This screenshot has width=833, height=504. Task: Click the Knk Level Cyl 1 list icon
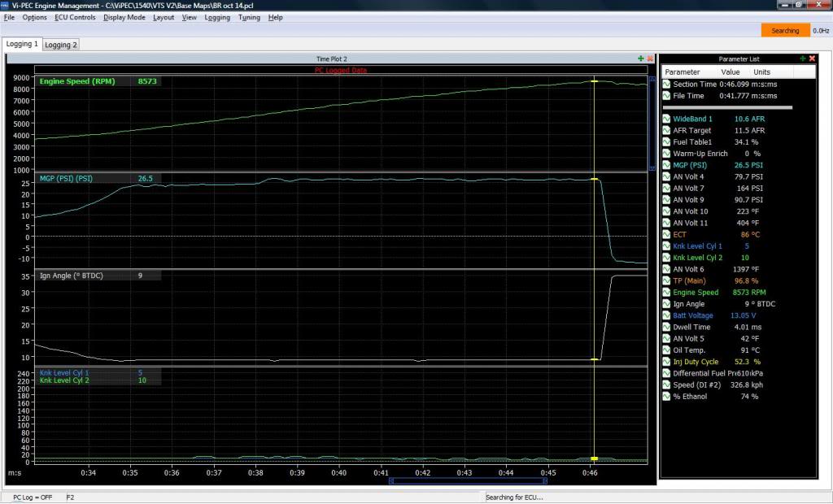coord(666,245)
